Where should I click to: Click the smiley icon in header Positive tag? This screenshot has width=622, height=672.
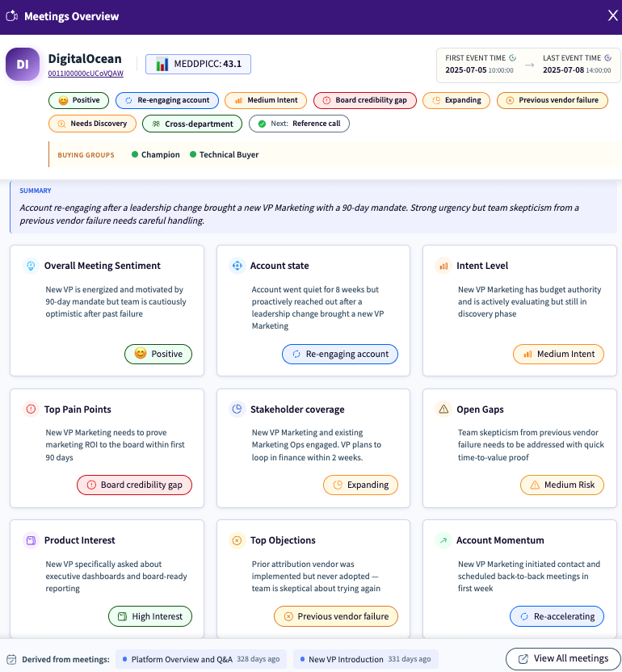[x=64, y=100]
